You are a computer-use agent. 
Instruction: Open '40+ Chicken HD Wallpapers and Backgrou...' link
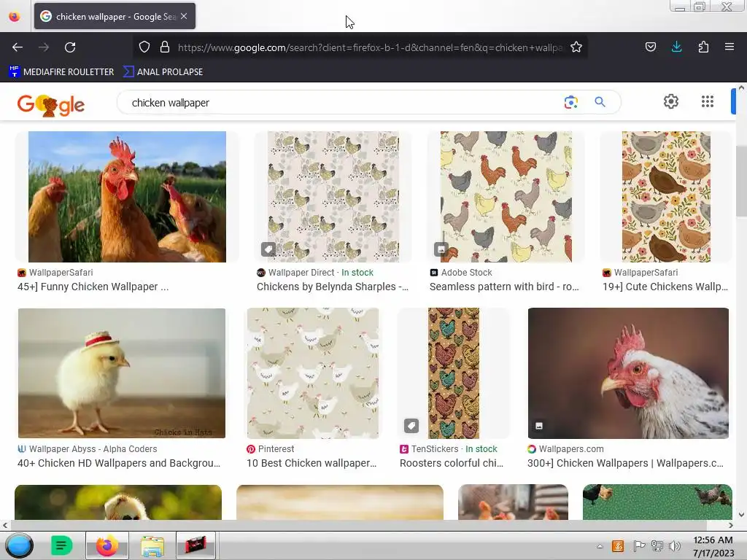coord(119,463)
